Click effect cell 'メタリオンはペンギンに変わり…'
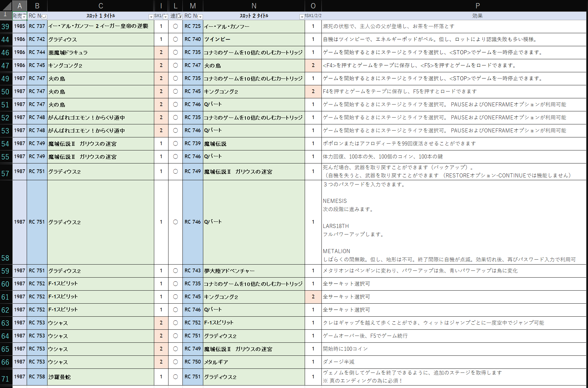Screen dimensions: 588x388 tap(454, 271)
